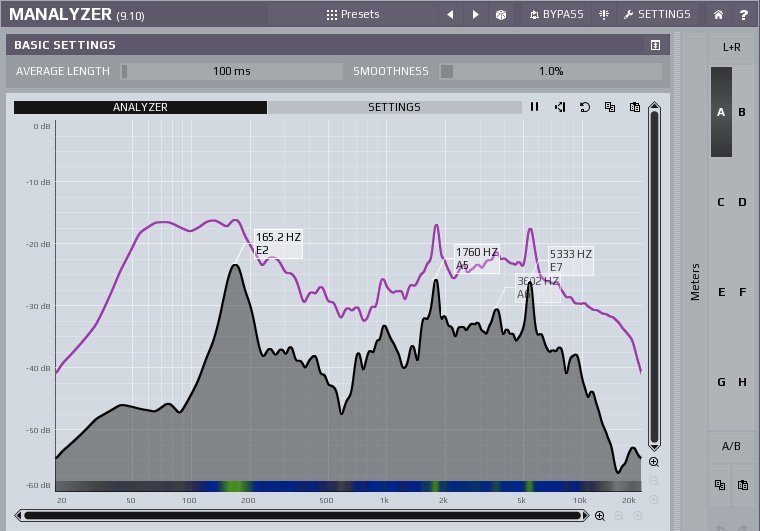Select preset slot C

[x=721, y=202]
